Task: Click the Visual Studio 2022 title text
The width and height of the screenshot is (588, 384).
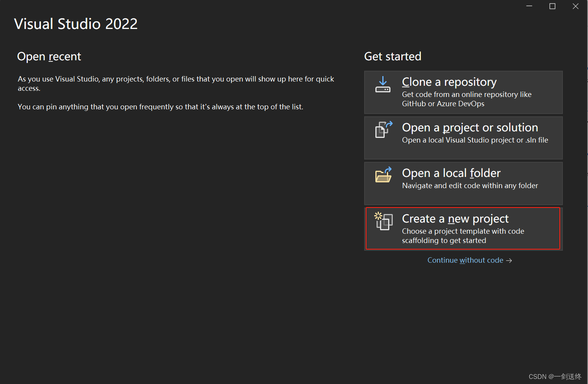Action: (76, 24)
